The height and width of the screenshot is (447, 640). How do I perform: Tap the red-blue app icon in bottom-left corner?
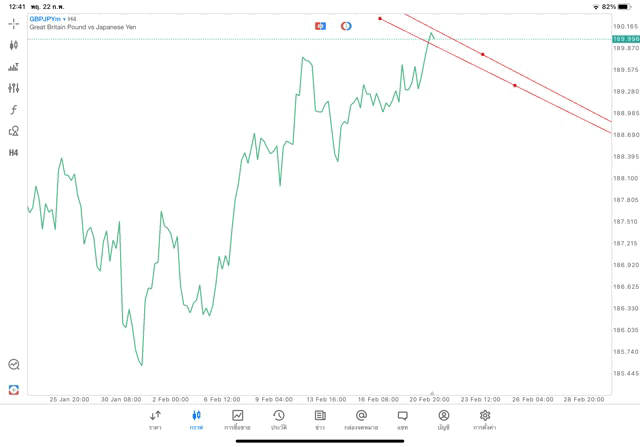[14, 388]
